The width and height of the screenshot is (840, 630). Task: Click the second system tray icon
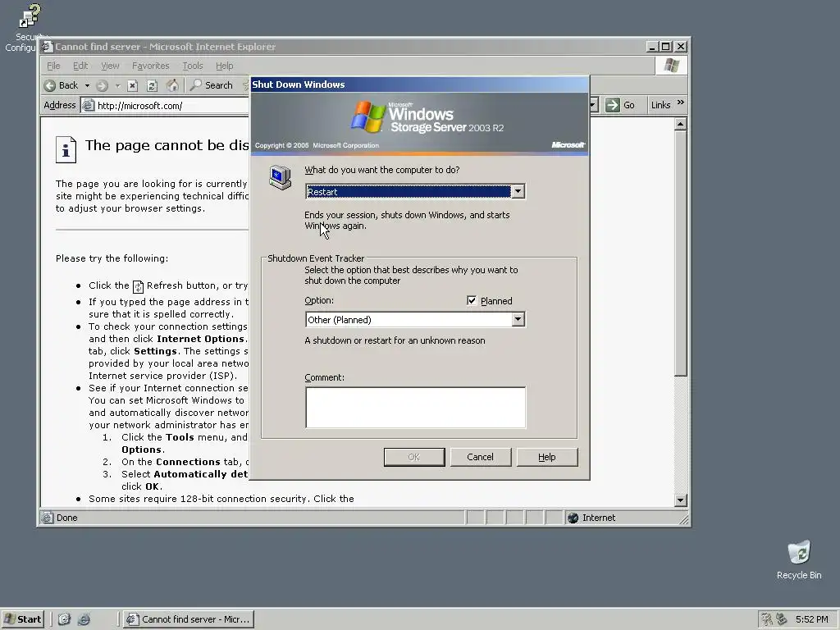pos(782,619)
